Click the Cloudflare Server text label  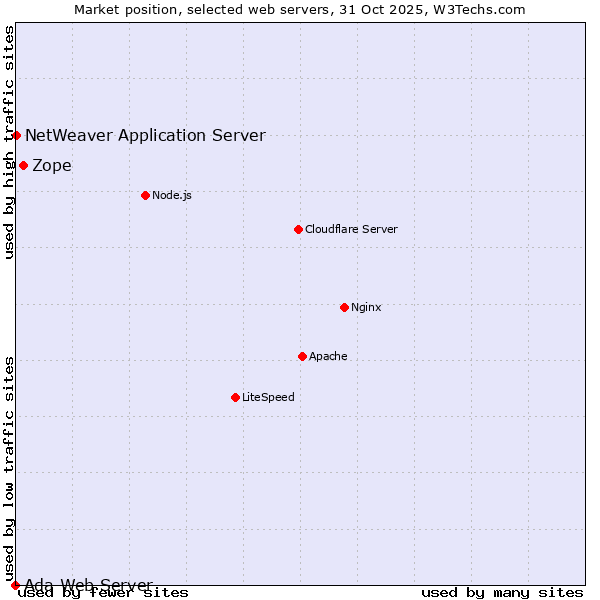click(351, 229)
